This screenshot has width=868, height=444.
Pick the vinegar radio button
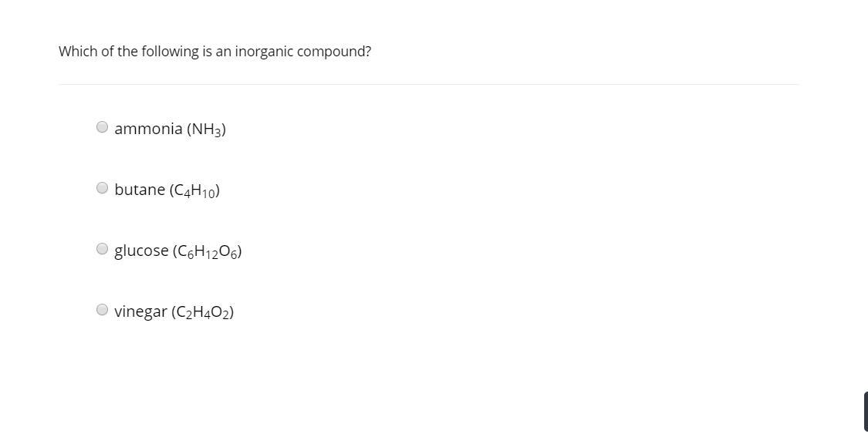click(x=103, y=310)
